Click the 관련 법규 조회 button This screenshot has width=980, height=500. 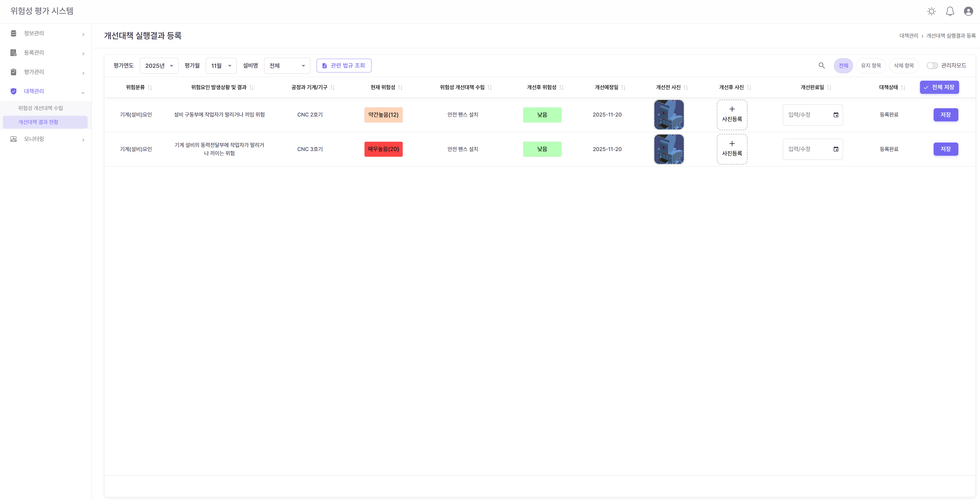click(344, 65)
